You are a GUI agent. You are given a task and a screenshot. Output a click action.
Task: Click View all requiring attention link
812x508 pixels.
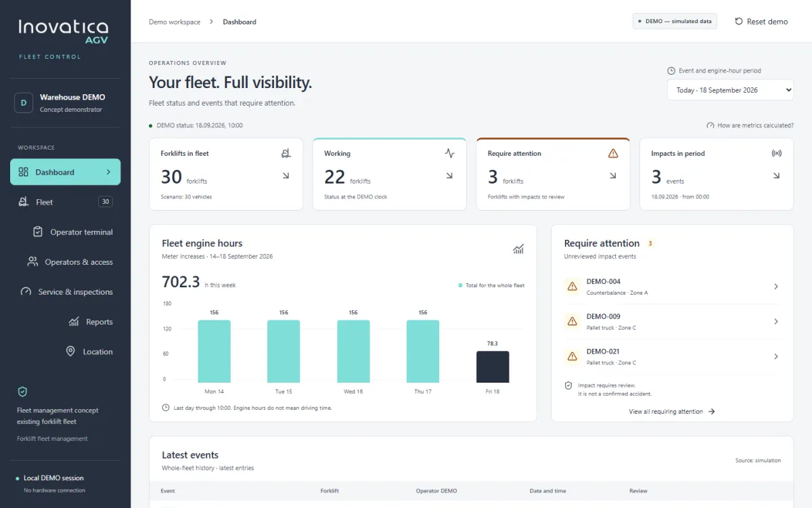pos(672,411)
